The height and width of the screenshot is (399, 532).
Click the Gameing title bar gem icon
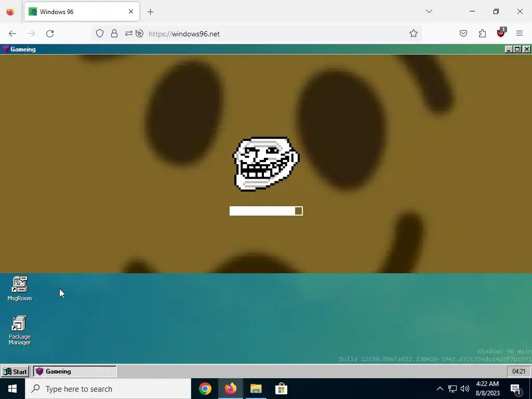tap(5, 49)
